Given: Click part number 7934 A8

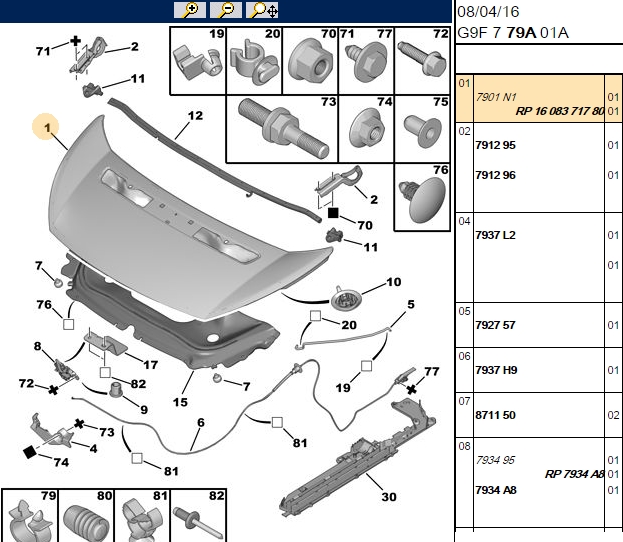Looking at the screenshot, I should [495, 490].
